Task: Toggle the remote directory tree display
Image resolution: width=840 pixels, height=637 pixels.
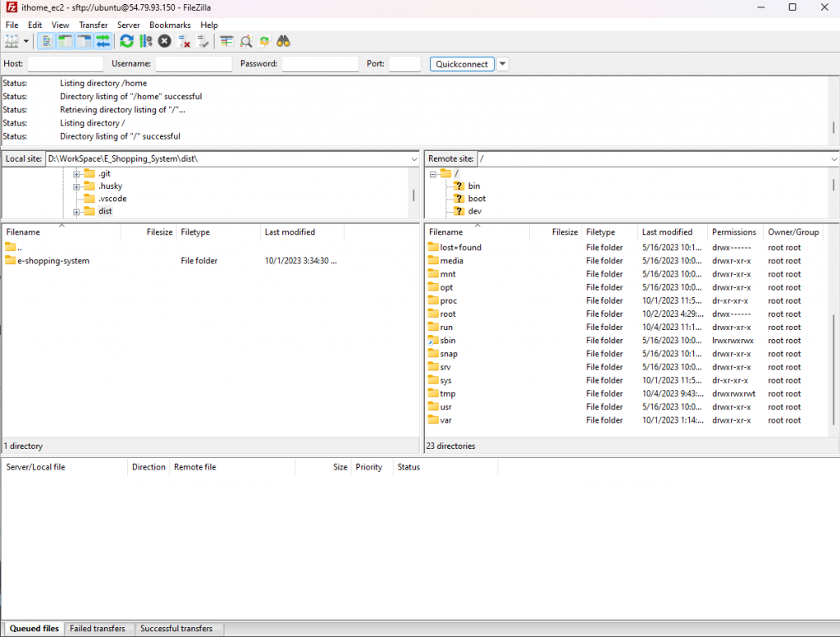Action: 84,41
